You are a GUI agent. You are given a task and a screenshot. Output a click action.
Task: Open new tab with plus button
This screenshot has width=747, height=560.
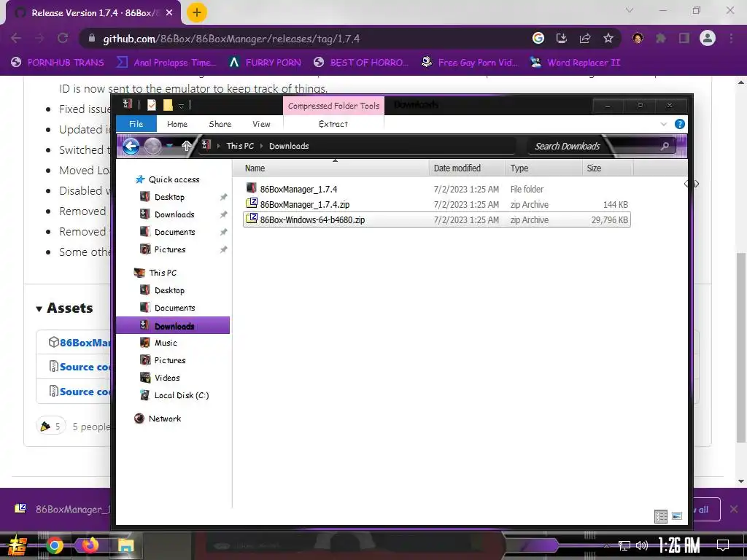point(196,13)
